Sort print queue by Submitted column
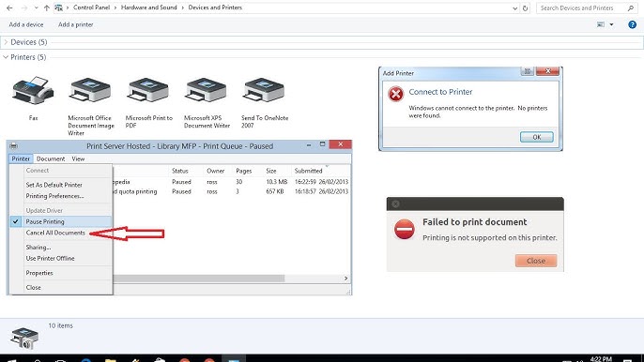Image resolution: width=644 pixels, height=362 pixels. pyautogui.click(x=309, y=171)
